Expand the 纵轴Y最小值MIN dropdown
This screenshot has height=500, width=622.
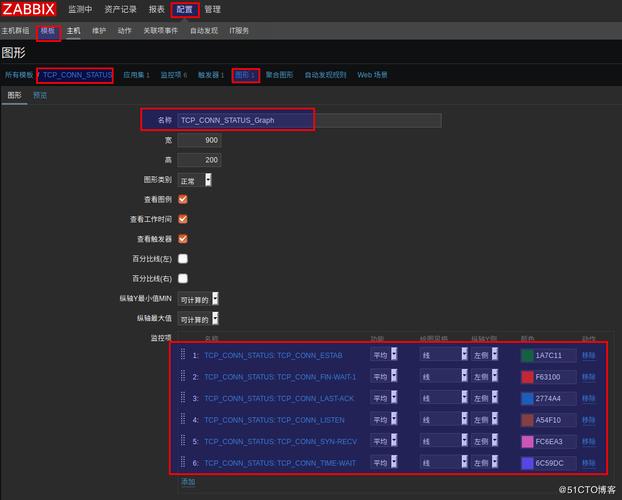coord(215,298)
